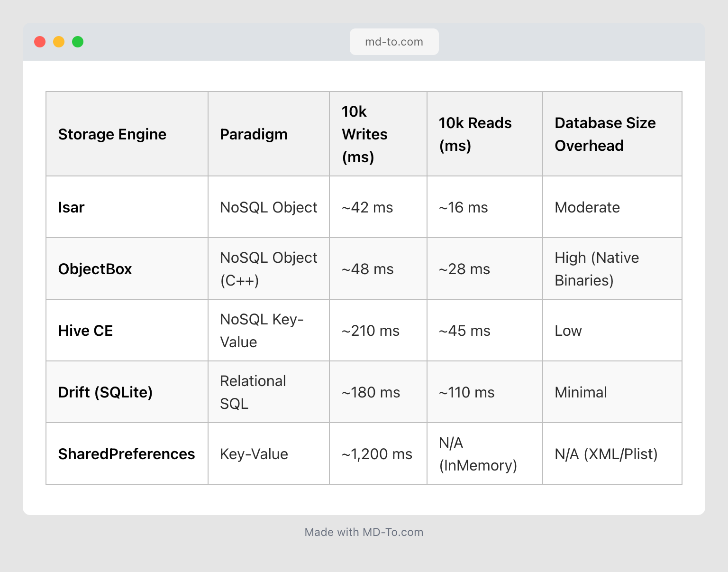This screenshot has width=728, height=572.
Task: Click the "NoSQL Key-Value" paradigm cell
Action: pos(269,331)
